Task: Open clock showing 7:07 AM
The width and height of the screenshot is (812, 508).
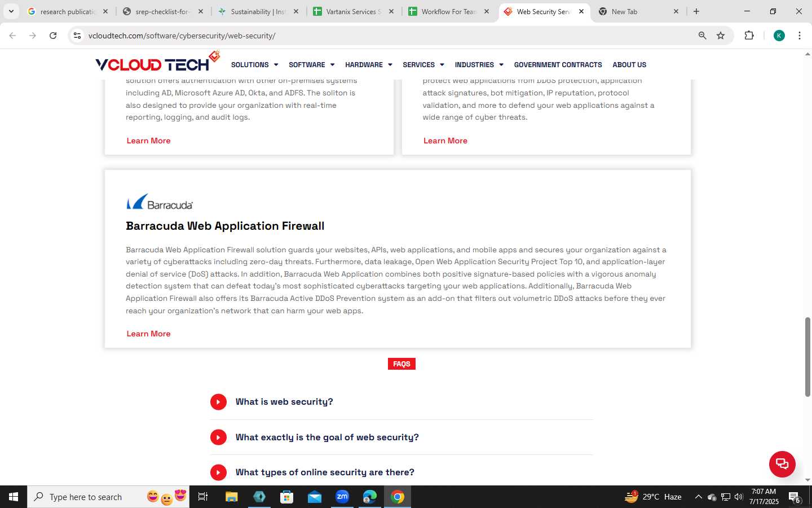Action: point(764,497)
